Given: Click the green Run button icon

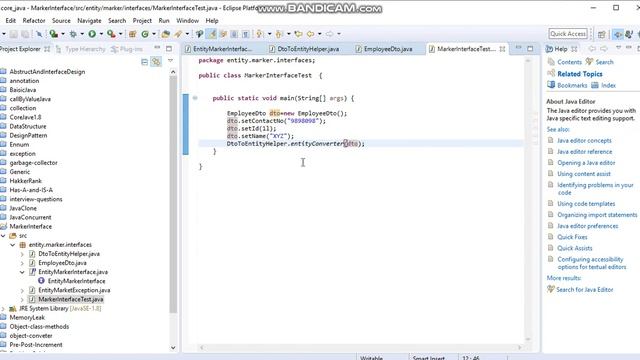Looking at the screenshot, I should click(92, 34).
